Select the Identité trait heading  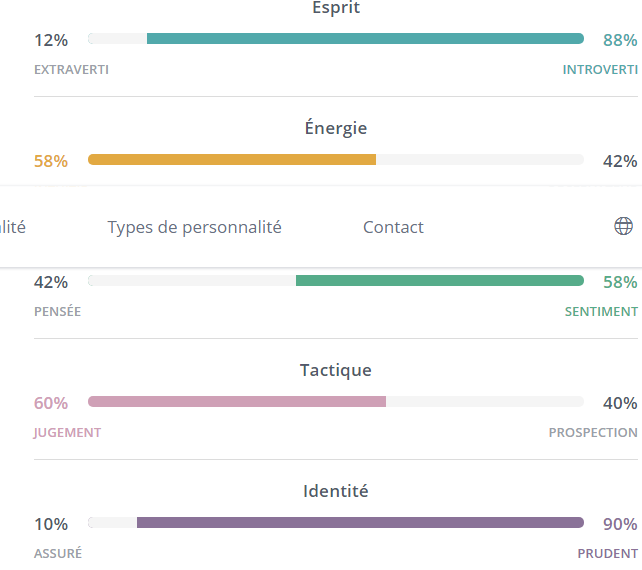pyautogui.click(x=336, y=491)
